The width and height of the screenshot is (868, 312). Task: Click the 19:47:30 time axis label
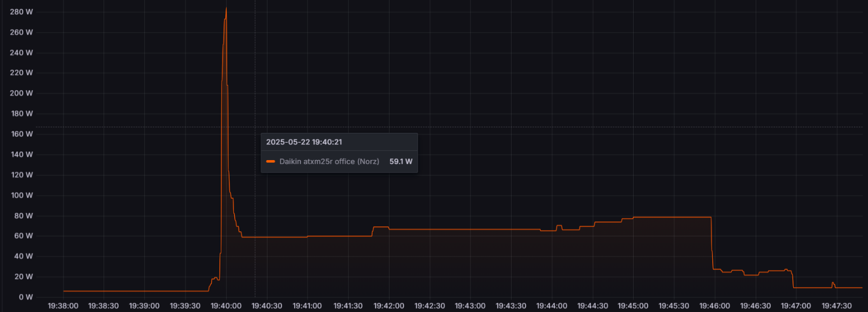[x=837, y=306]
